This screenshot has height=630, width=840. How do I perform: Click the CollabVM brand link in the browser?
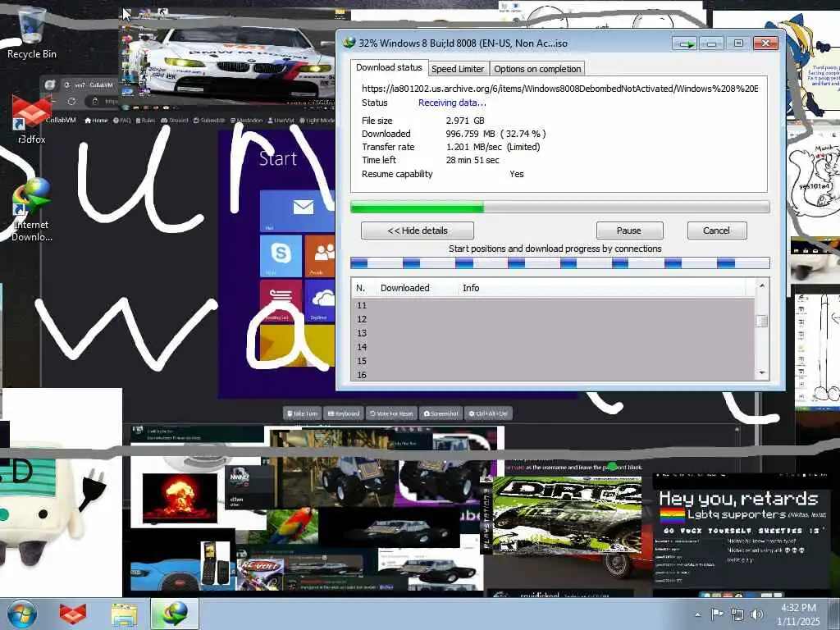60,120
